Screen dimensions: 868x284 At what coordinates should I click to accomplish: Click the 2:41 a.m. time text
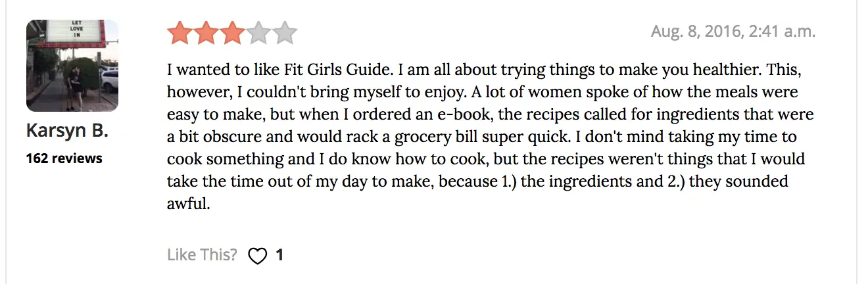point(781,32)
